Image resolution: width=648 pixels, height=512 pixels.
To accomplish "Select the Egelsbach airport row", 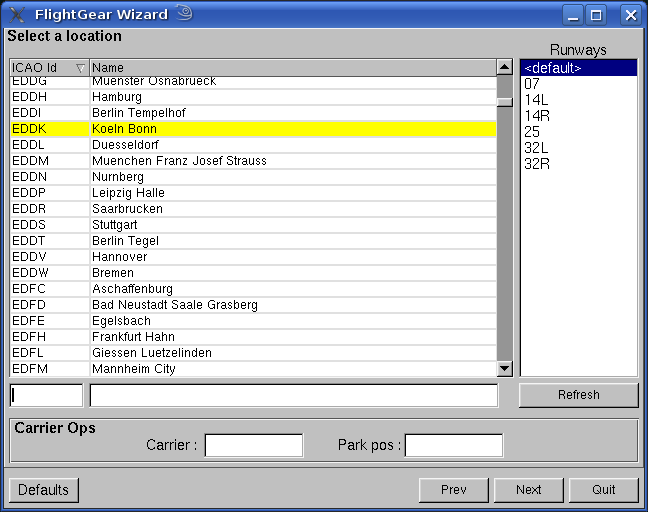I will click(253, 321).
